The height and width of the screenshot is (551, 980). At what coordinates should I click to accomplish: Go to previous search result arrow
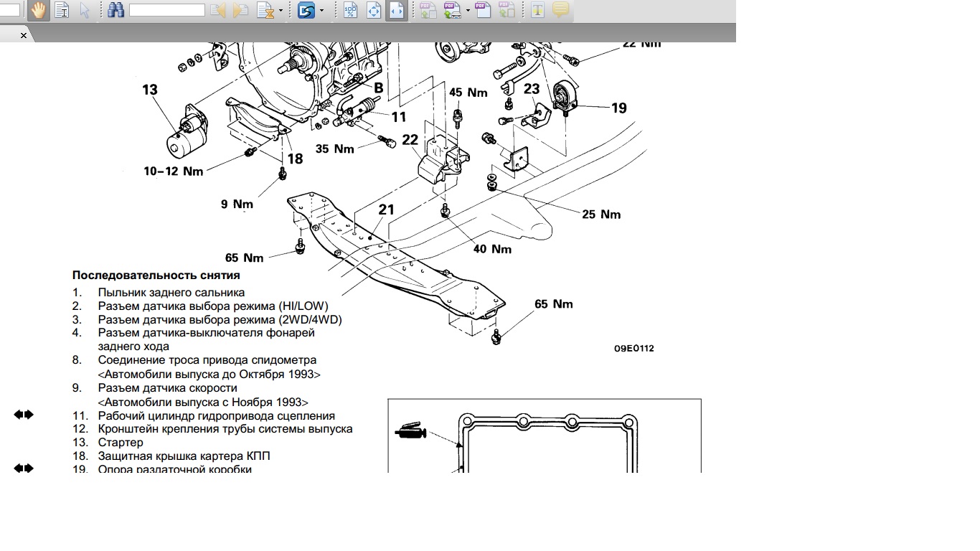click(x=217, y=10)
